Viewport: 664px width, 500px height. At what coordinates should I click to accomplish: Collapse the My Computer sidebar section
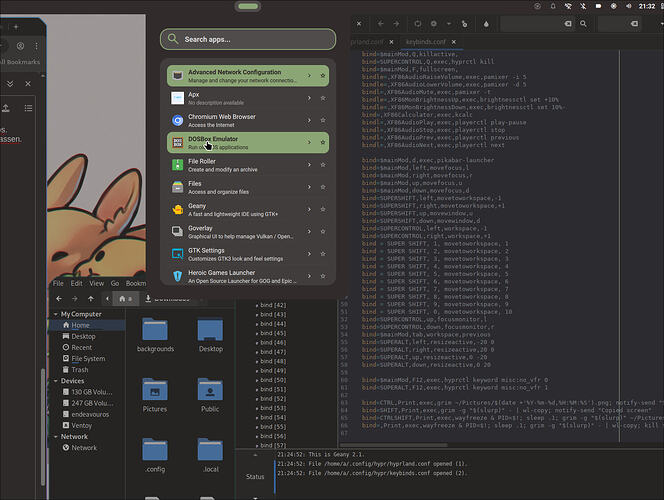pos(56,314)
